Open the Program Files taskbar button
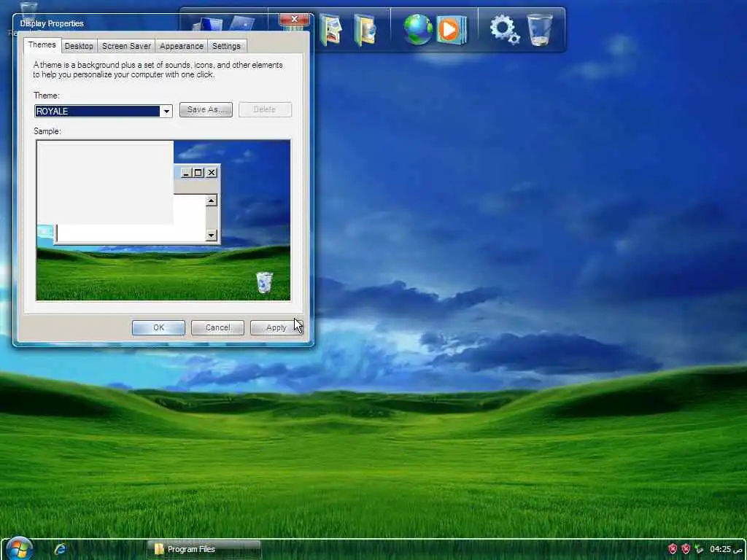The image size is (747, 560). click(204, 549)
